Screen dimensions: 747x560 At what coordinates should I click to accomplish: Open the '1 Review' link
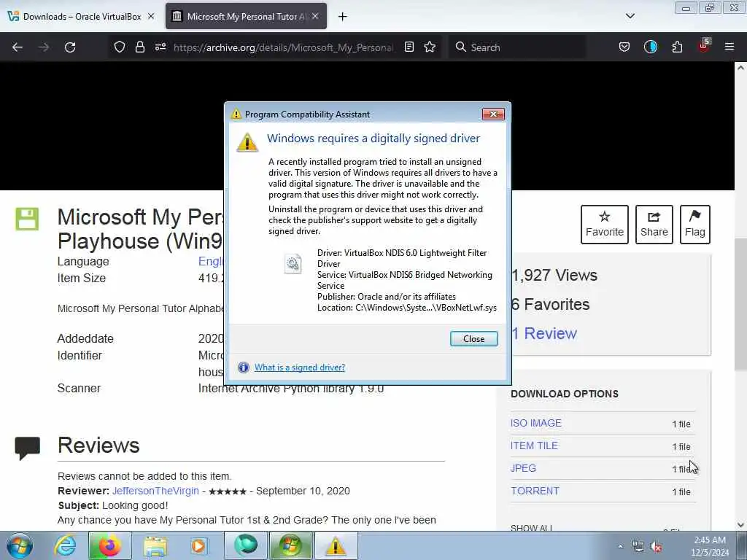tap(544, 333)
